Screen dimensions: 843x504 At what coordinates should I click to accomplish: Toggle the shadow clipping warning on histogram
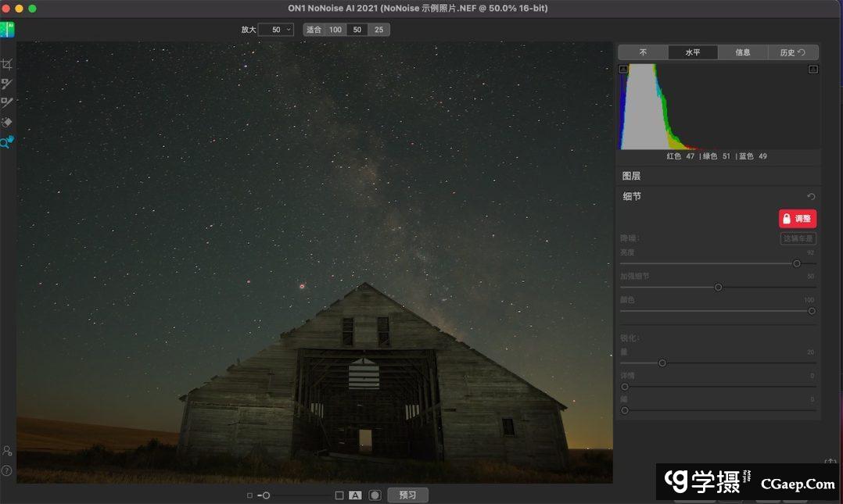[x=623, y=69]
